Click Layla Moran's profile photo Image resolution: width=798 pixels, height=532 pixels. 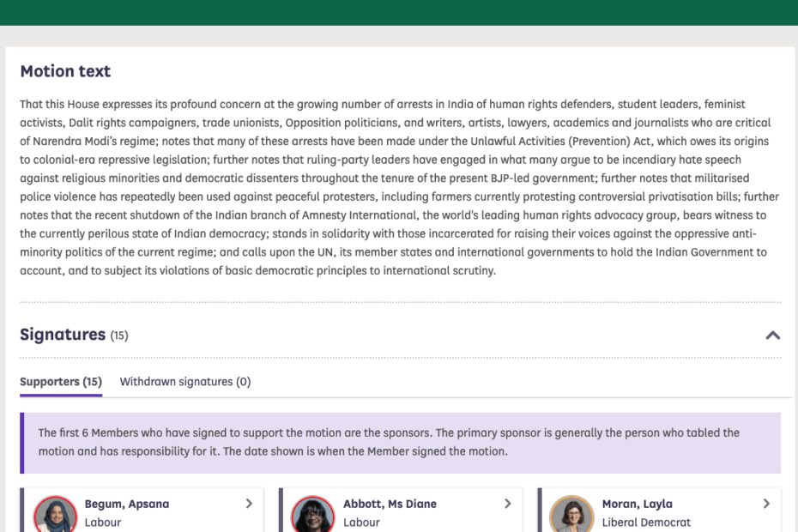click(x=571, y=515)
